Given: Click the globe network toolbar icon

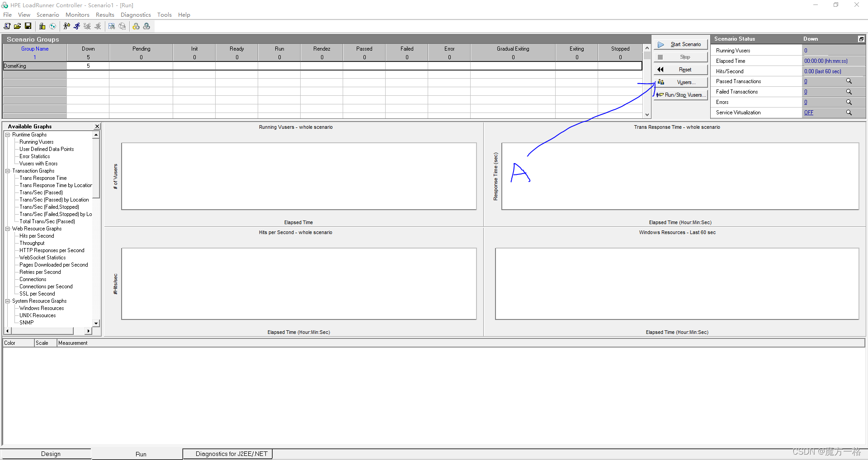Looking at the screenshot, I should [x=52, y=26].
